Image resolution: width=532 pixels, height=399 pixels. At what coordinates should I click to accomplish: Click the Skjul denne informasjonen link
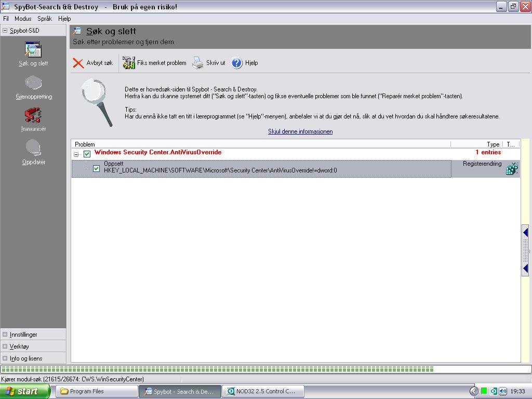[300, 131]
